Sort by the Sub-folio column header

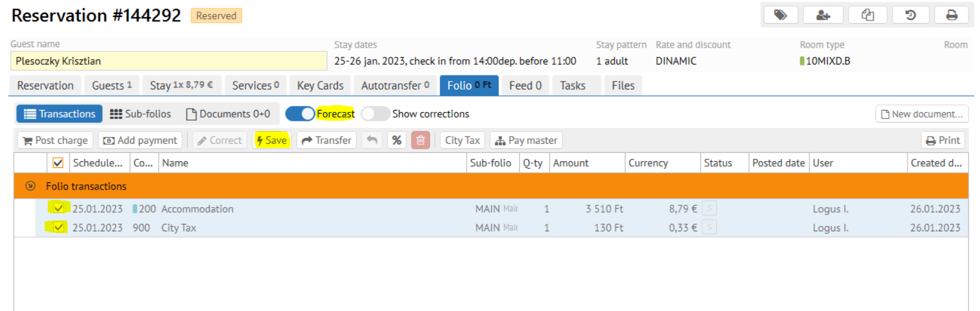[x=493, y=162]
